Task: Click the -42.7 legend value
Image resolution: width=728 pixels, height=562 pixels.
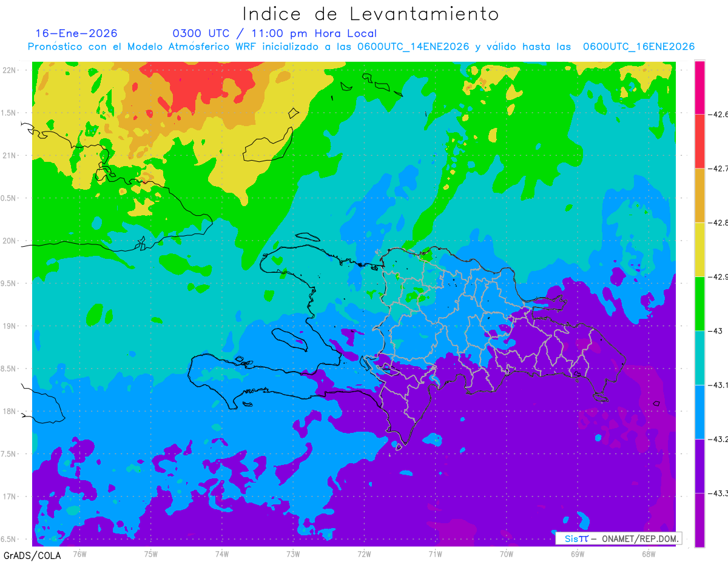Action: 717,169
